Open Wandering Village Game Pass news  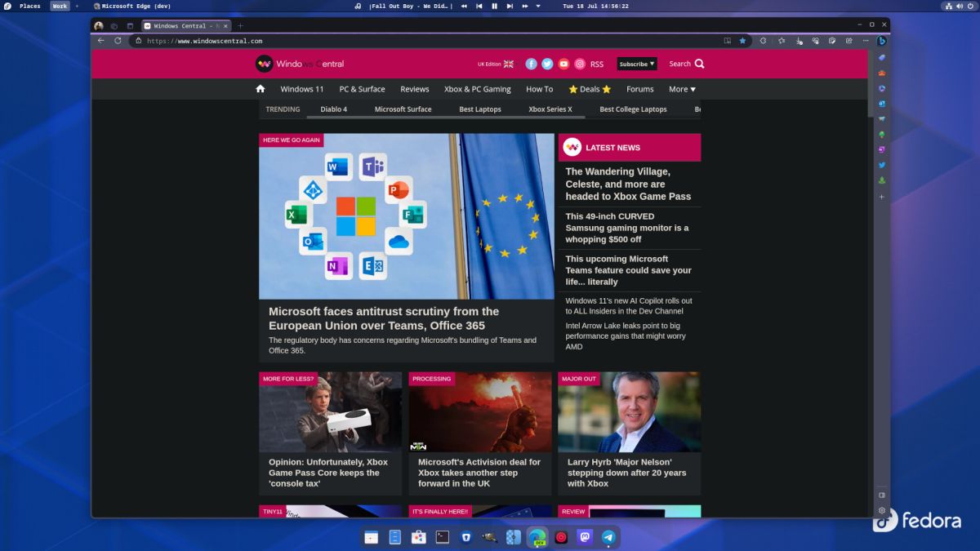click(x=628, y=184)
